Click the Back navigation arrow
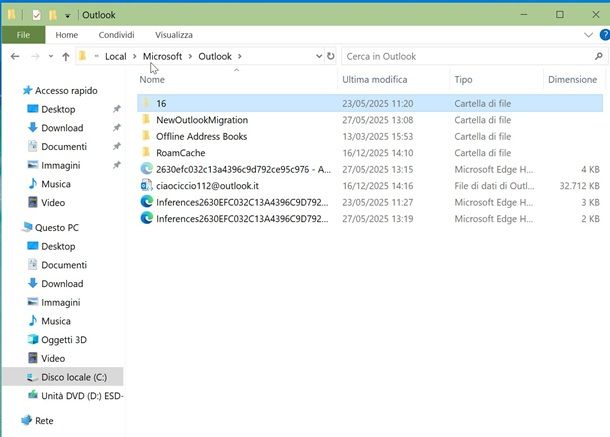 click(x=15, y=56)
